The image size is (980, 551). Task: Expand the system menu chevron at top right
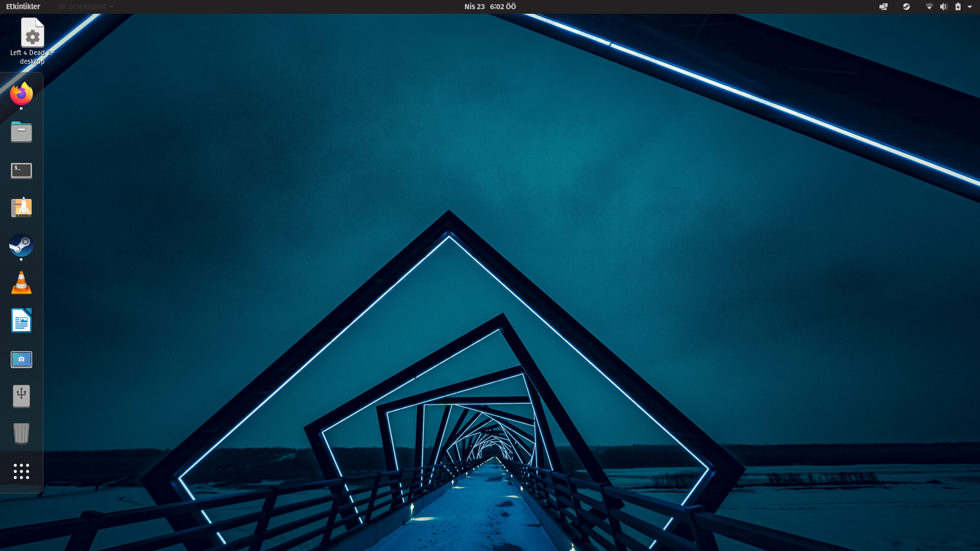coord(971,7)
